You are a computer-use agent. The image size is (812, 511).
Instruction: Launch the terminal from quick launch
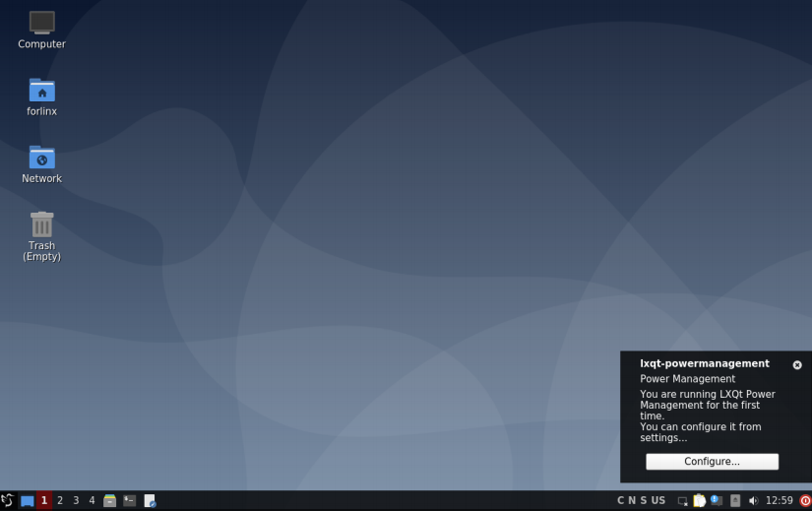130,500
